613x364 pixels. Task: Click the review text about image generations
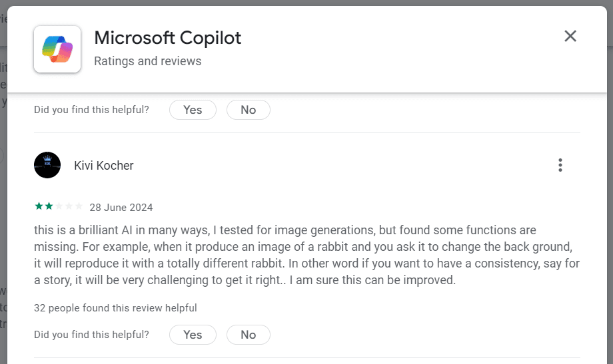306,255
